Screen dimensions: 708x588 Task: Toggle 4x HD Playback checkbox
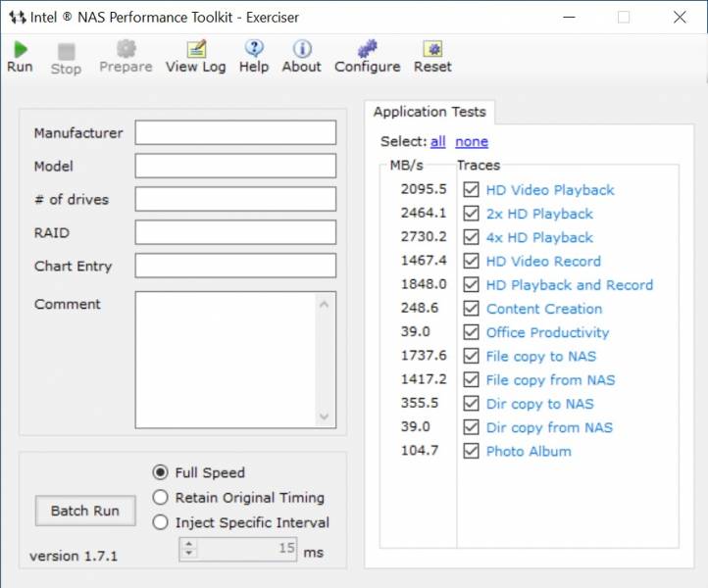point(471,237)
